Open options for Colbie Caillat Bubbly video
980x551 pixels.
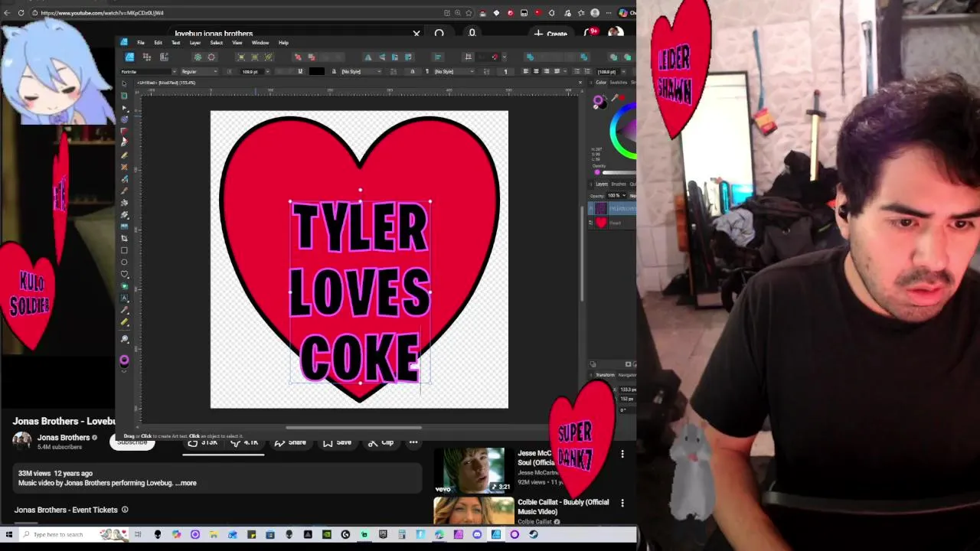pyautogui.click(x=622, y=503)
